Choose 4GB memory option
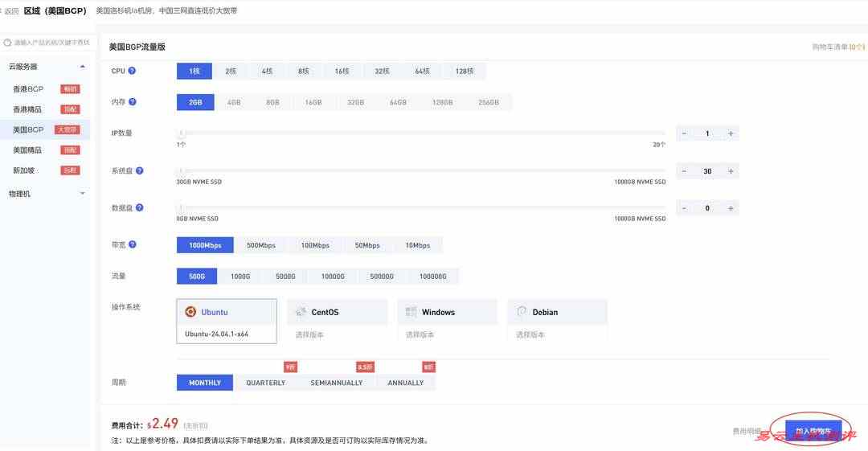 (x=234, y=103)
